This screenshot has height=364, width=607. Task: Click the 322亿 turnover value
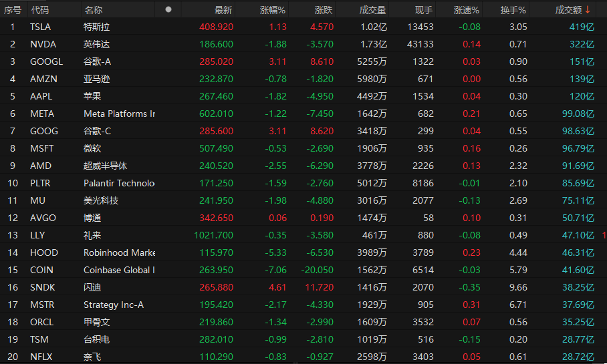(x=582, y=44)
